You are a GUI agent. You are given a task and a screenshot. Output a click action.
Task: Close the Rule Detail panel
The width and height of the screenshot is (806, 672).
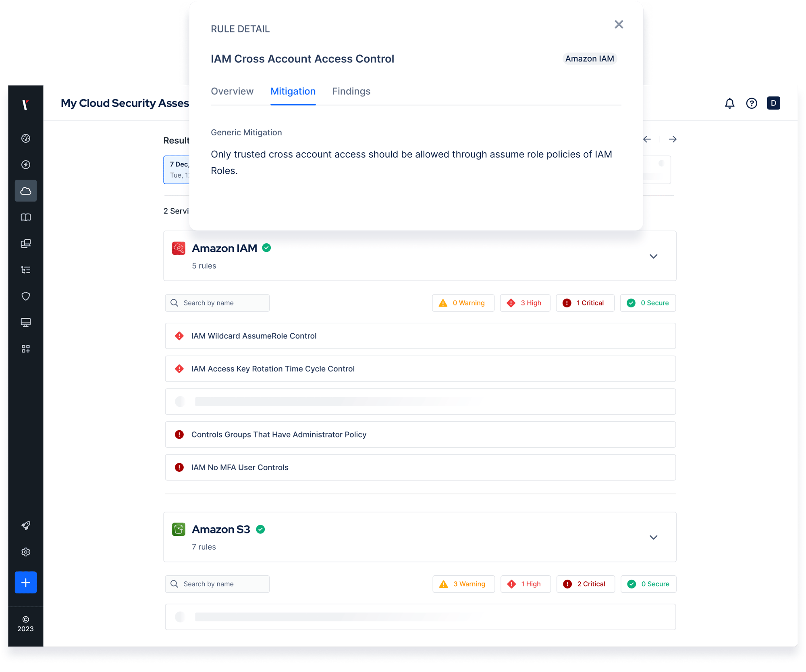coord(619,25)
